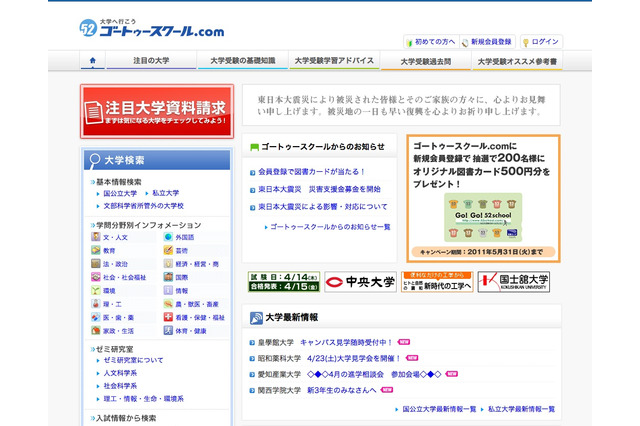Click the ログイン button
640x426 pixels.
(x=541, y=42)
